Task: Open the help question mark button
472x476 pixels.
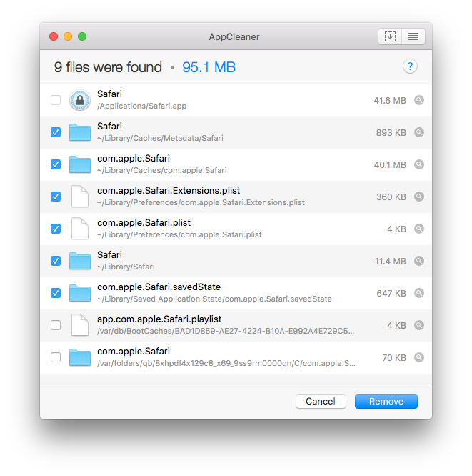Action: (410, 66)
